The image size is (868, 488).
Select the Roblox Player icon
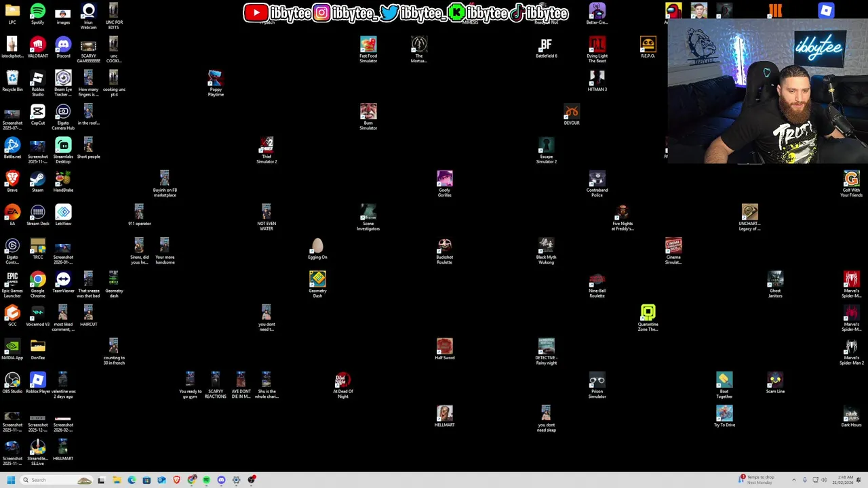click(x=37, y=383)
